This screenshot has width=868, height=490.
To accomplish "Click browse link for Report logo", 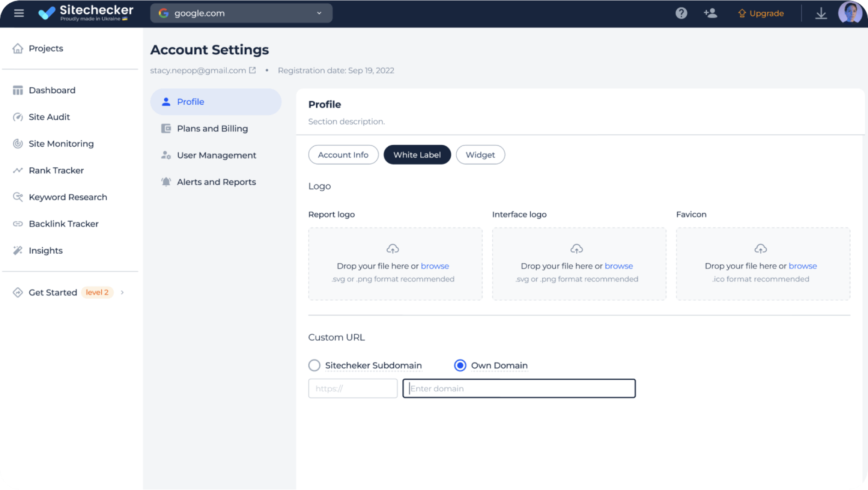I will [x=435, y=266].
